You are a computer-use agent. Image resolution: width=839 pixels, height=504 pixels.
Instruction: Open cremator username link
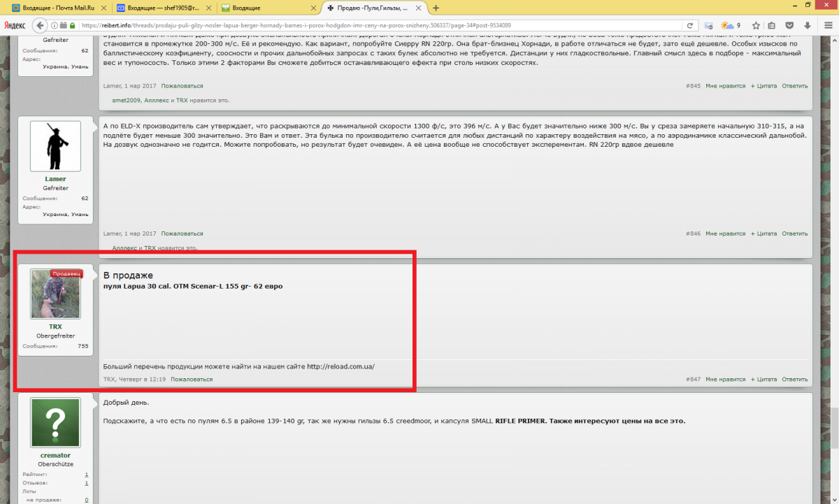click(x=55, y=455)
